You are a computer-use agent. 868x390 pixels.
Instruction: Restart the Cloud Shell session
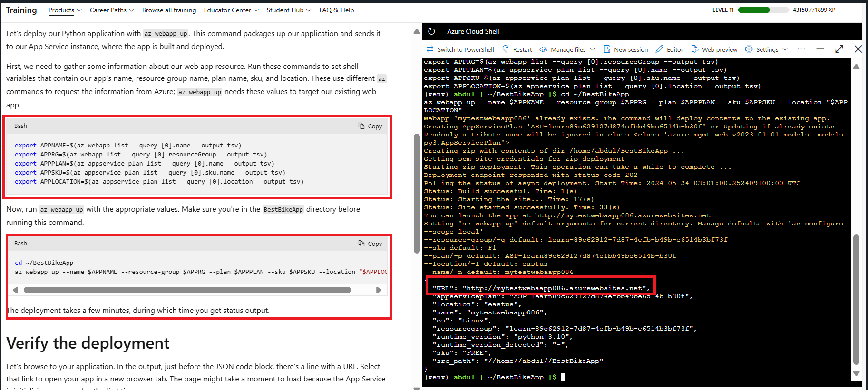517,49
